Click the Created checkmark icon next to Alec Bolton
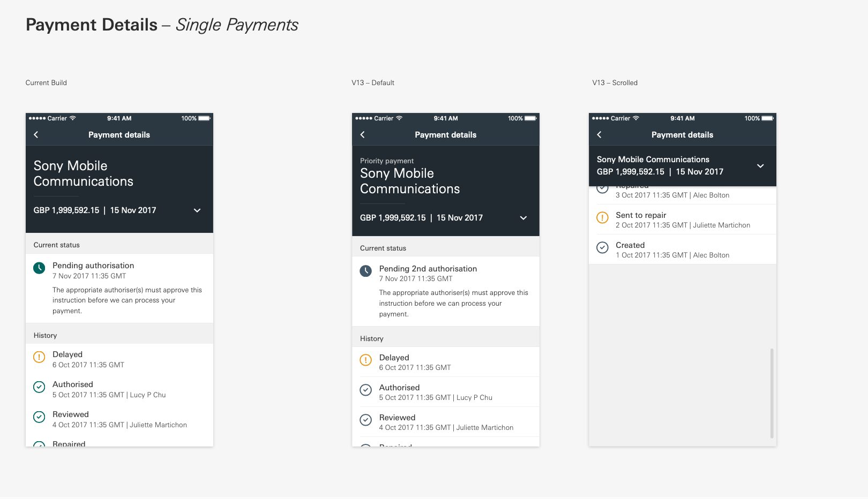The image size is (868, 499). point(602,246)
